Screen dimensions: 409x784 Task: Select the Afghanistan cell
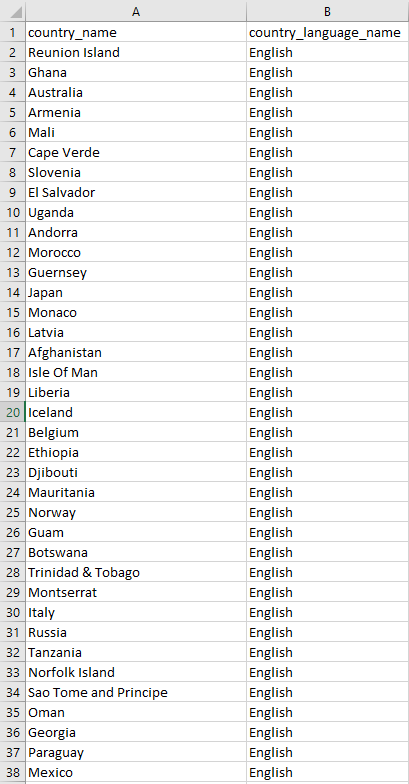point(136,352)
